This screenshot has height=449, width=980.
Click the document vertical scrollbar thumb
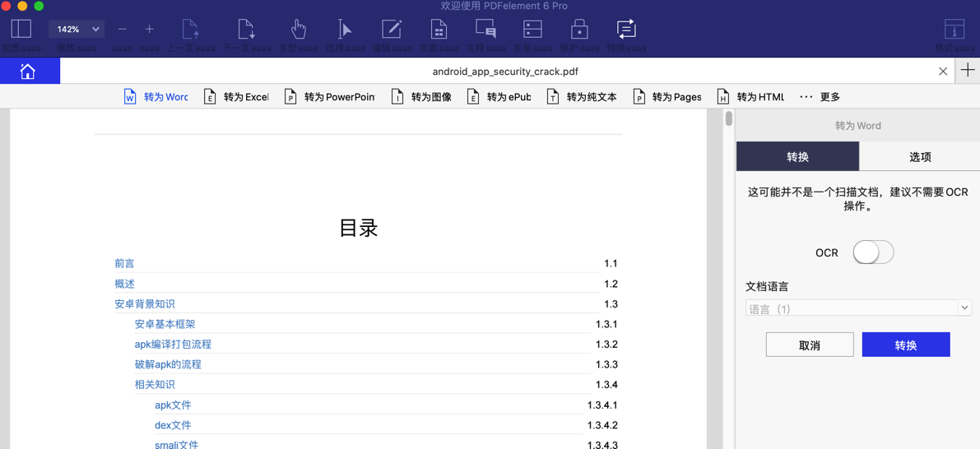click(x=728, y=118)
